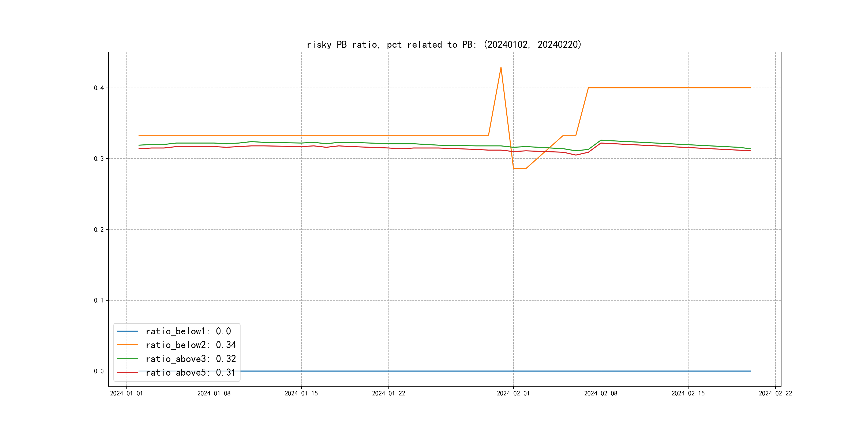Click the orange legend line swatch
Viewport: 868px width, 434px height.
point(127,345)
